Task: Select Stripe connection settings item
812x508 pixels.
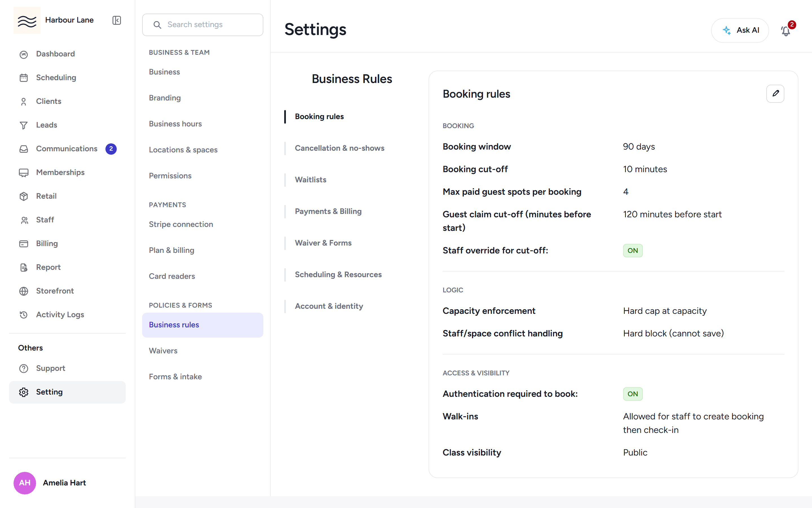Action: coord(203,224)
